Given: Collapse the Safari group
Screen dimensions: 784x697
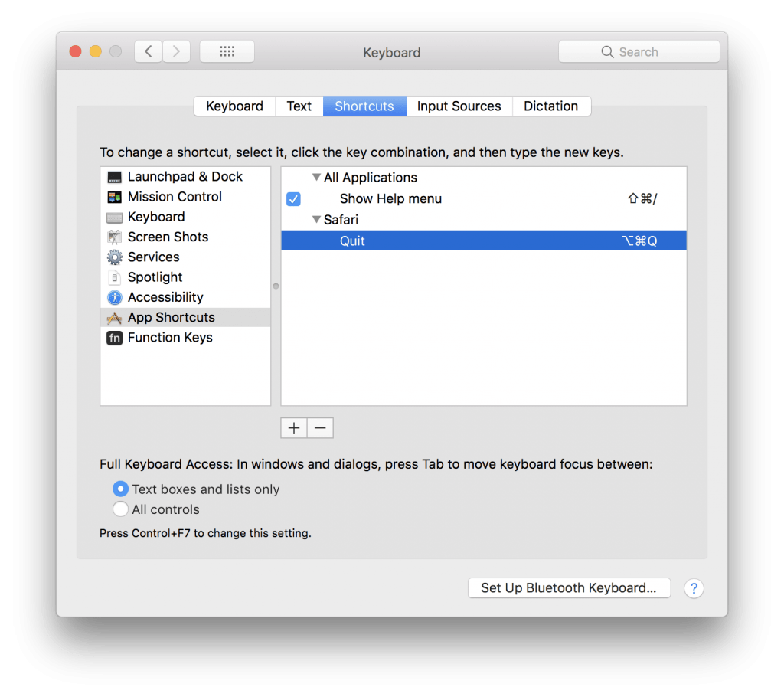Looking at the screenshot, I should tap(316, 219).
